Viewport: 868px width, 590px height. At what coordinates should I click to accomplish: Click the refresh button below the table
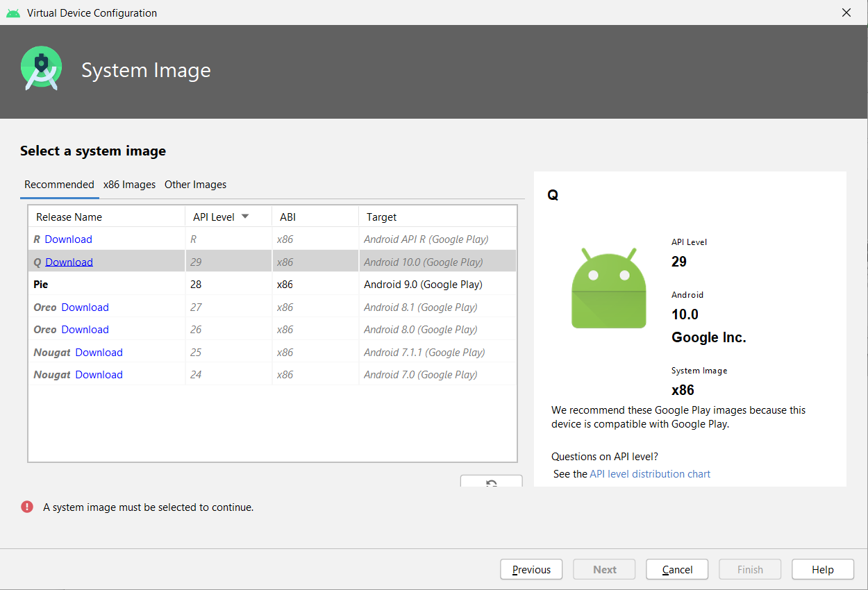point(491,482)
